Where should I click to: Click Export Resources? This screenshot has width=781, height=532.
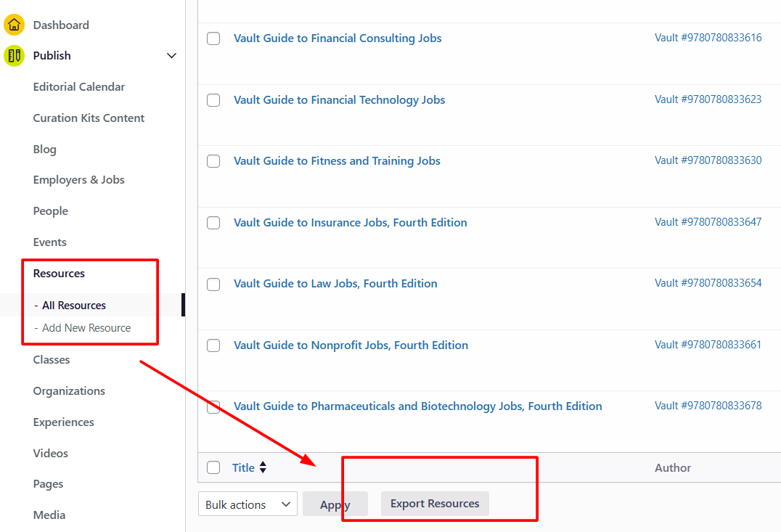pyautogui.click(x=435, y=503)
